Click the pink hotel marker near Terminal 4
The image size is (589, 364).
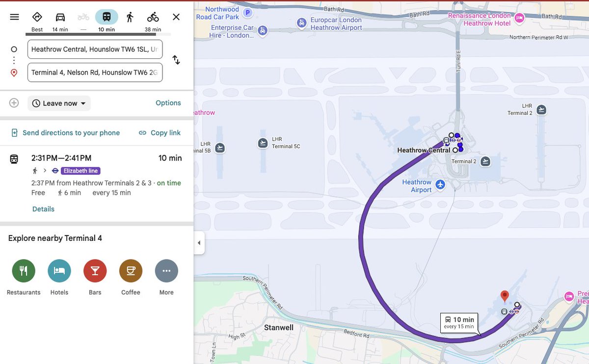click(569, 296)
